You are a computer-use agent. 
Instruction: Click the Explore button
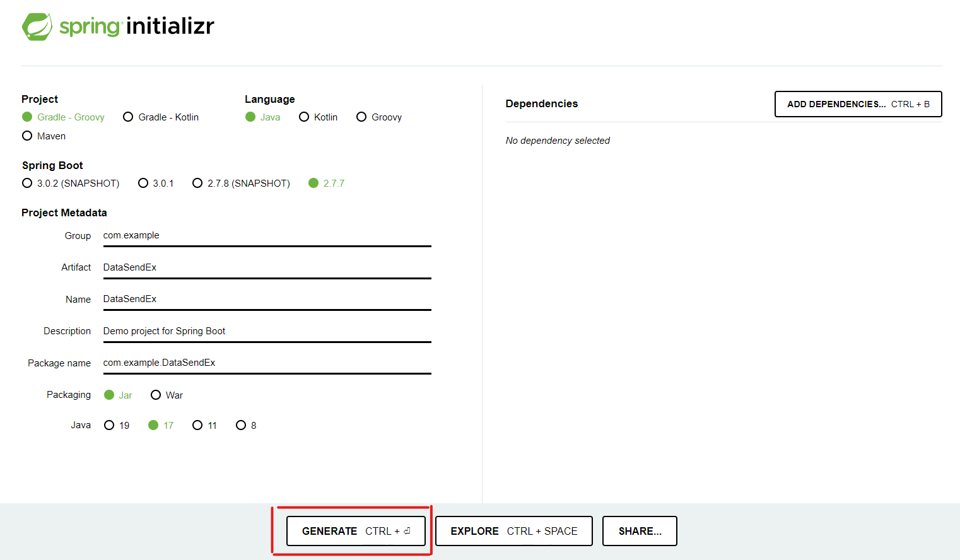(x=514, y=531)
